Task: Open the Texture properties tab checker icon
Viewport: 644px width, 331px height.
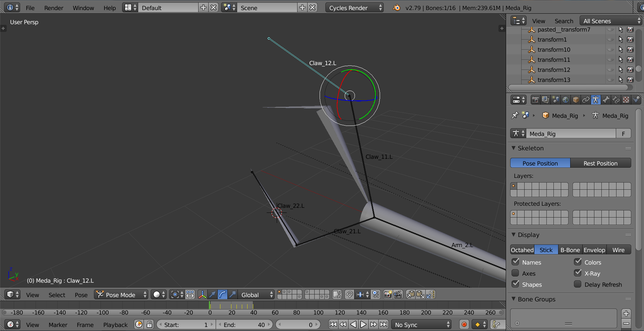Action: click(x=626, y=100)
